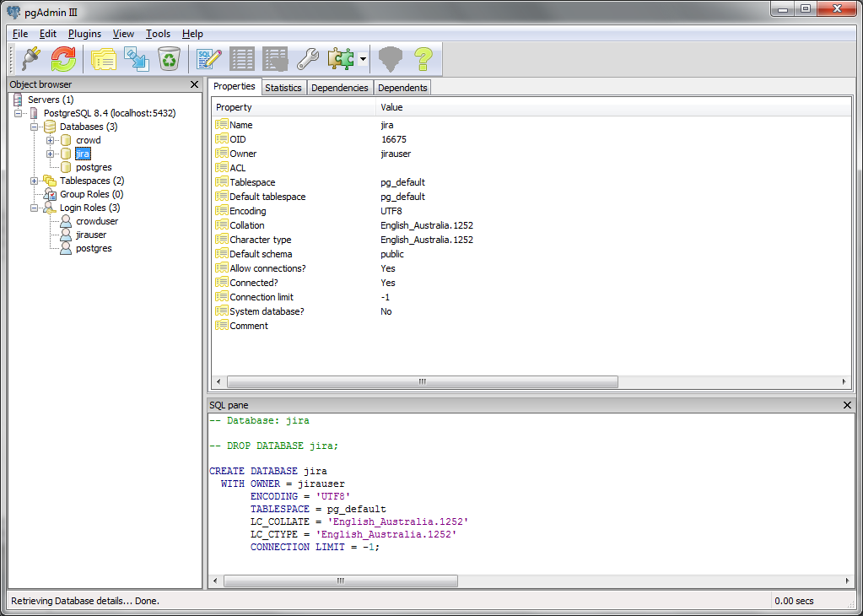Select the Collation property row
This screenshot has height=616, width=863.
[531, 225]
